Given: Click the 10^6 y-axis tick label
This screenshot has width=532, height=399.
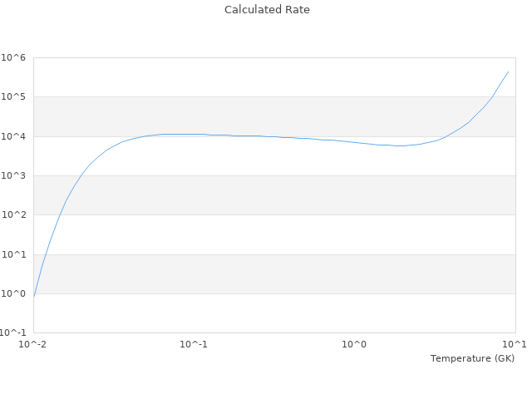Looking at the screenshot, I should 14,57.
